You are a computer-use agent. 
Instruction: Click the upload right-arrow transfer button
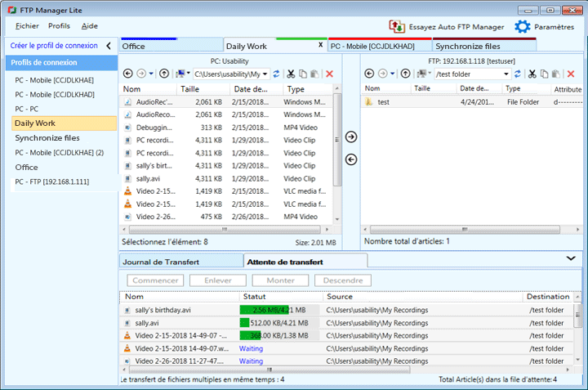[x=351, y=137]
